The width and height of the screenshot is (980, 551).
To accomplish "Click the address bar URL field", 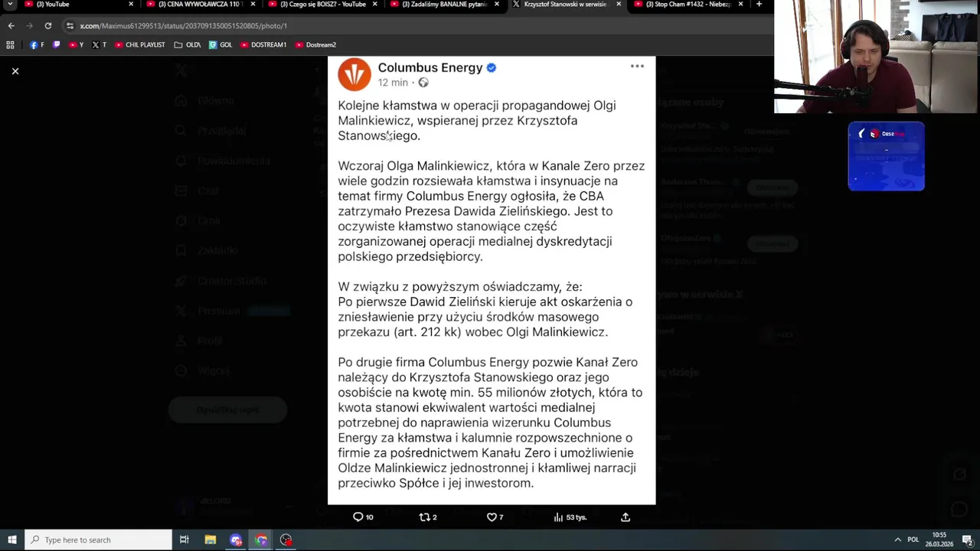I will click(x=421, y=25).
